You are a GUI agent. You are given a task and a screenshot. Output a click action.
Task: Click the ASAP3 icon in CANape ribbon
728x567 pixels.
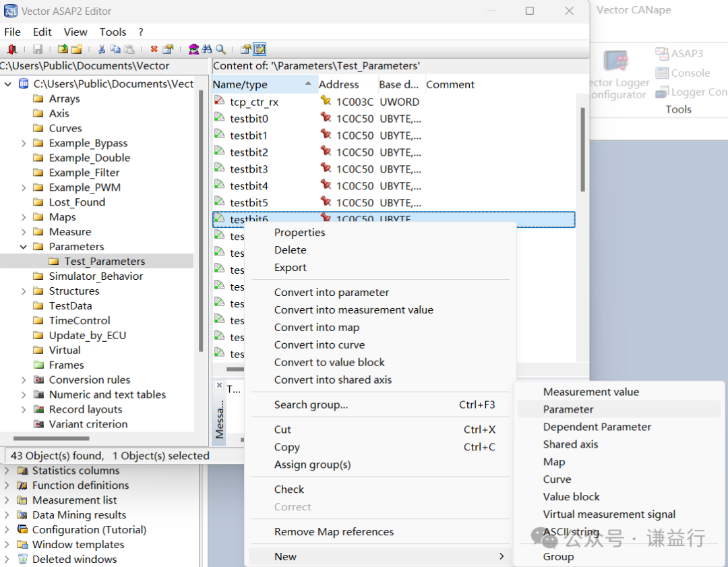662,53
